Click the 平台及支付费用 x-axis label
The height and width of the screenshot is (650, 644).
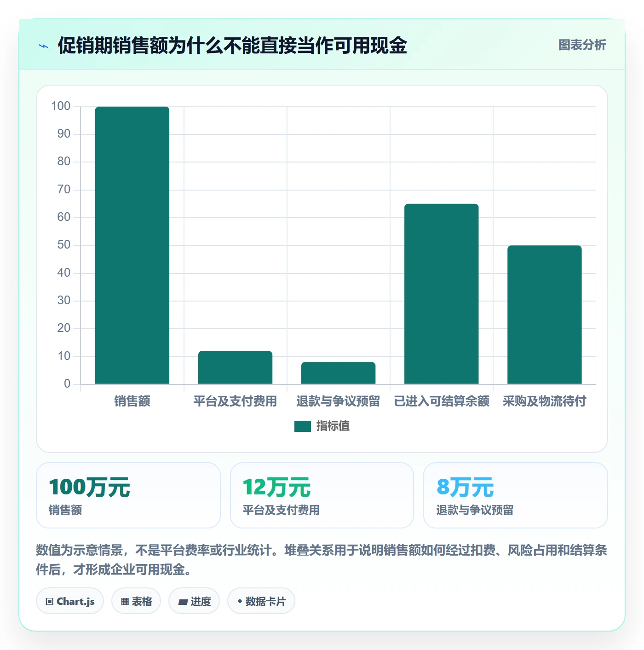(x=235, y=401)
